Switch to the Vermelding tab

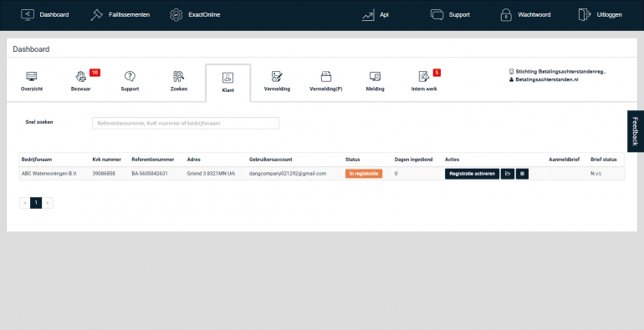click(x=277, y=81)
